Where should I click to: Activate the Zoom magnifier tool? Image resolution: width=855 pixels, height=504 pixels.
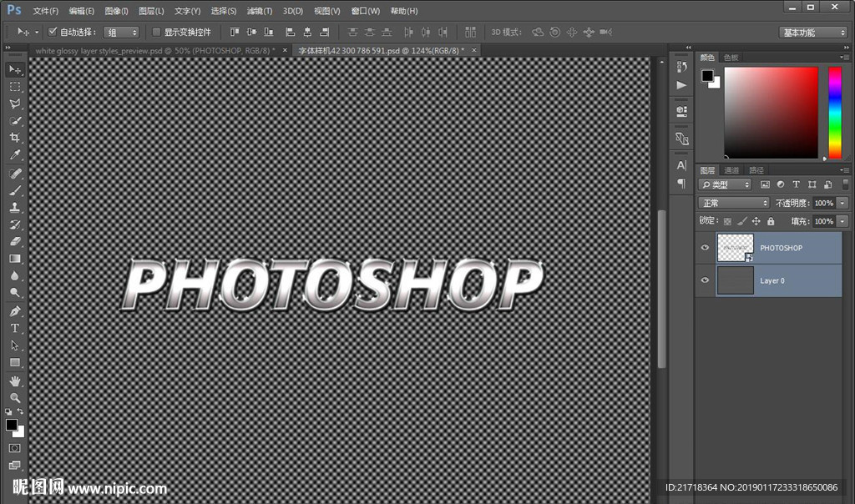point(14,398)
